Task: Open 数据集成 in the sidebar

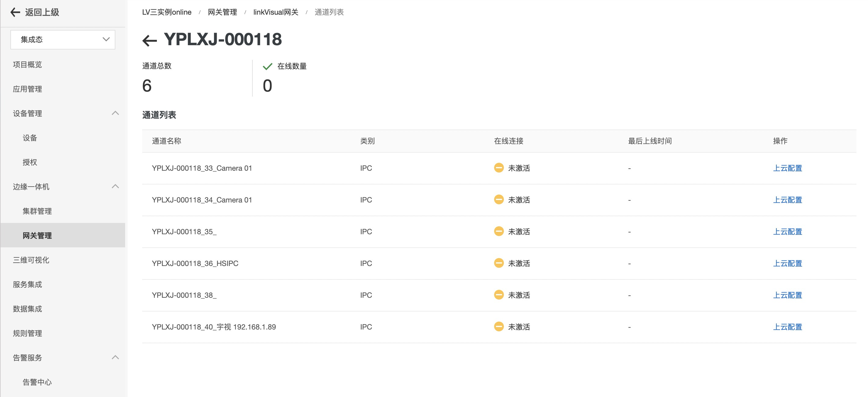Action: pos(28,309)
